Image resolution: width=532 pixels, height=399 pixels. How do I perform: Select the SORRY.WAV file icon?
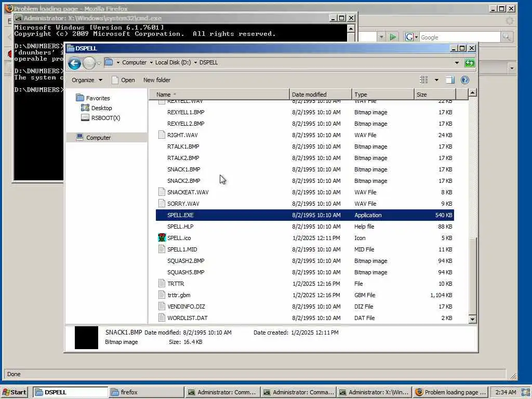[x=162, y=204]
